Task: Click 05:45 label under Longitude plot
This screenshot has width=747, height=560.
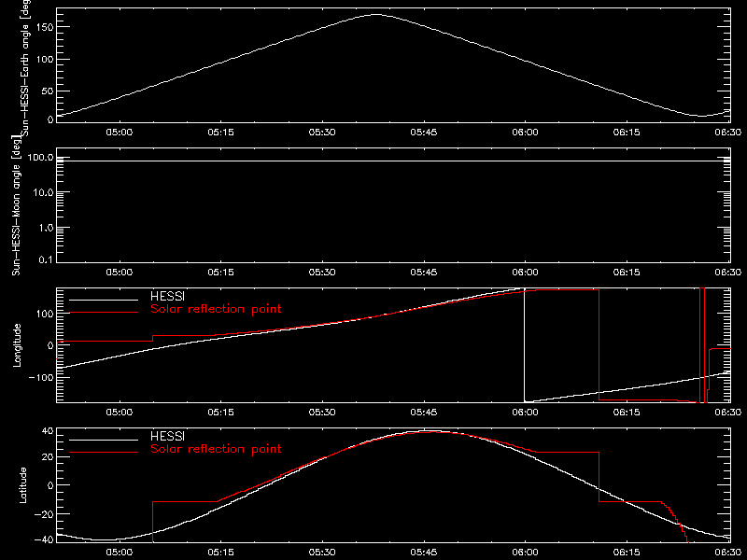Action: 424,413
